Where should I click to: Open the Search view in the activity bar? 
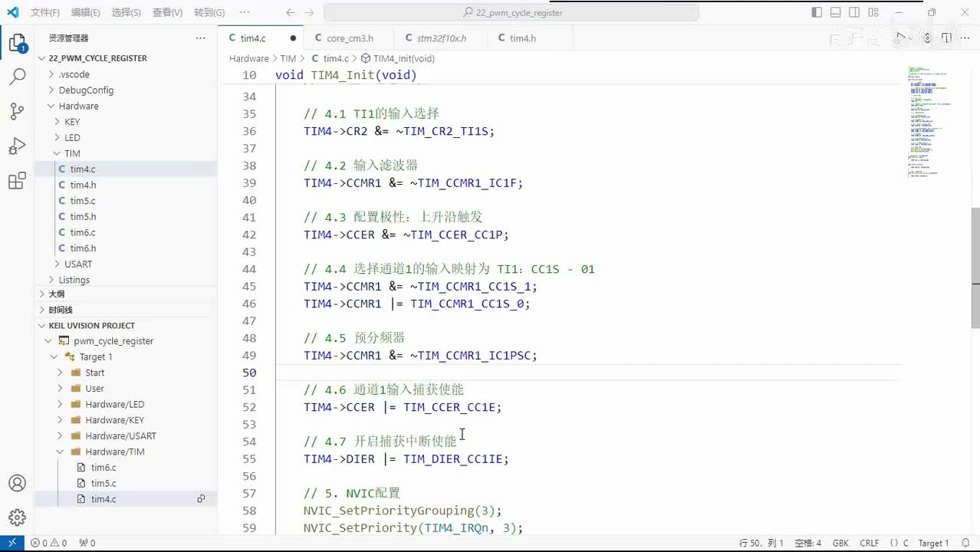(17, 77)
